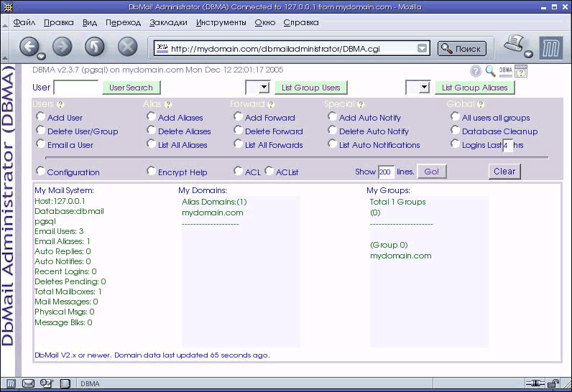This screenshot has width=572, height=392.
Task: Click the User text input field
Action: tap(76, 88)
